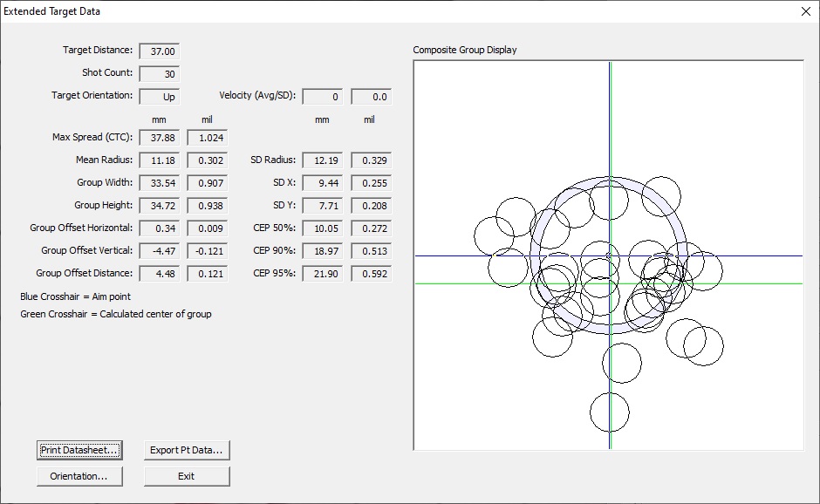Click the 'Composite Group Display' heading
This screenshot has width=820, height=504.
coord(465,50)
